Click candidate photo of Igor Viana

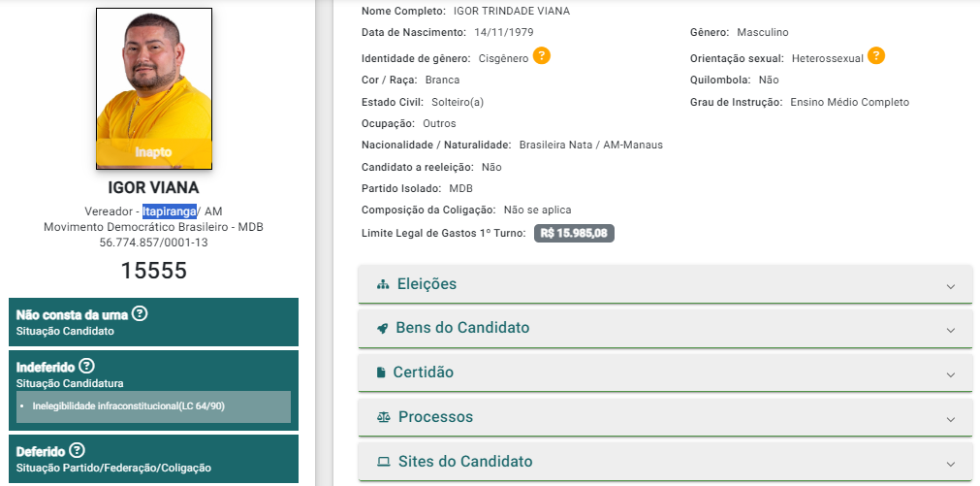154,88
